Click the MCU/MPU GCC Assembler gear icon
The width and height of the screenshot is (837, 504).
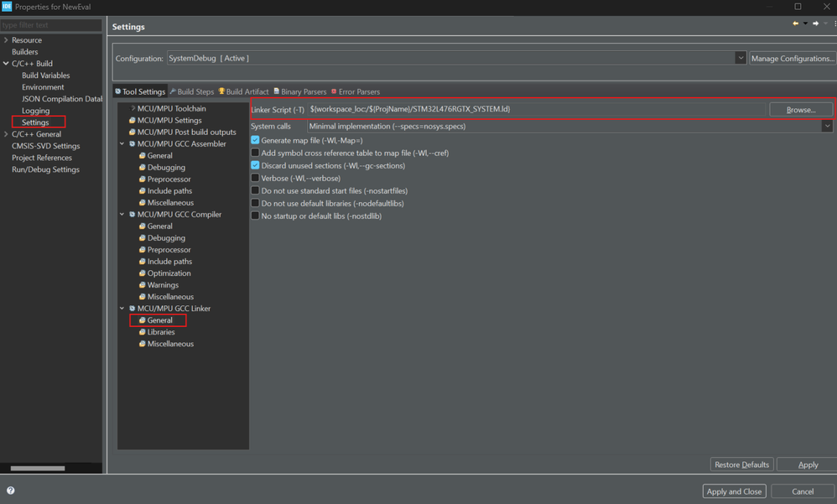click(x=133, y=143)
